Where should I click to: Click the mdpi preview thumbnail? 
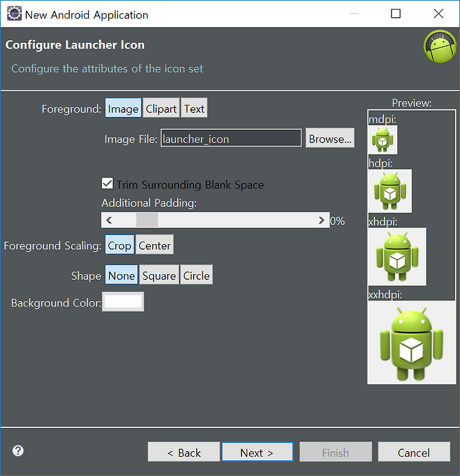pyautogui.click(x=383, y=141)
